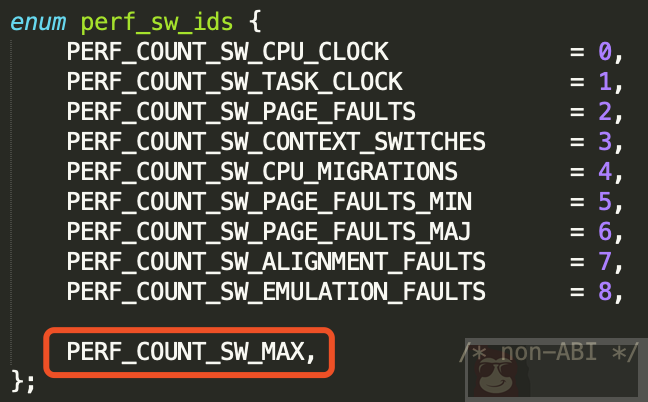Image resolution: width=648 pixels, height=402 pixels.
Task: Click the equals sign before value 6
Action: point(577,232)
